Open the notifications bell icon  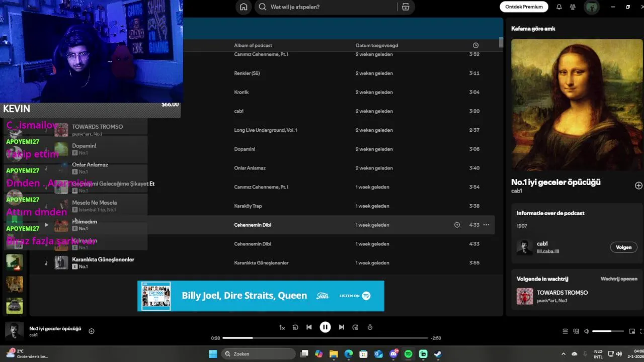559,7
